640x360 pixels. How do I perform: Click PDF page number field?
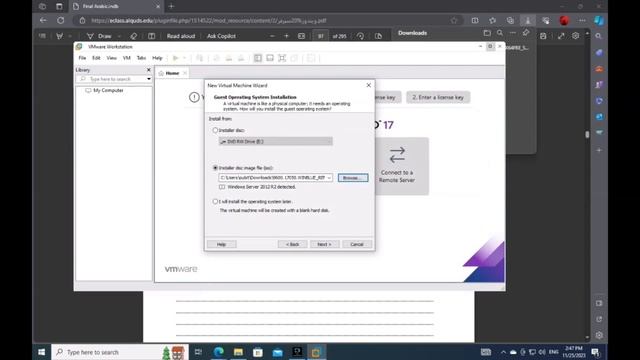(x=320, y=36)
